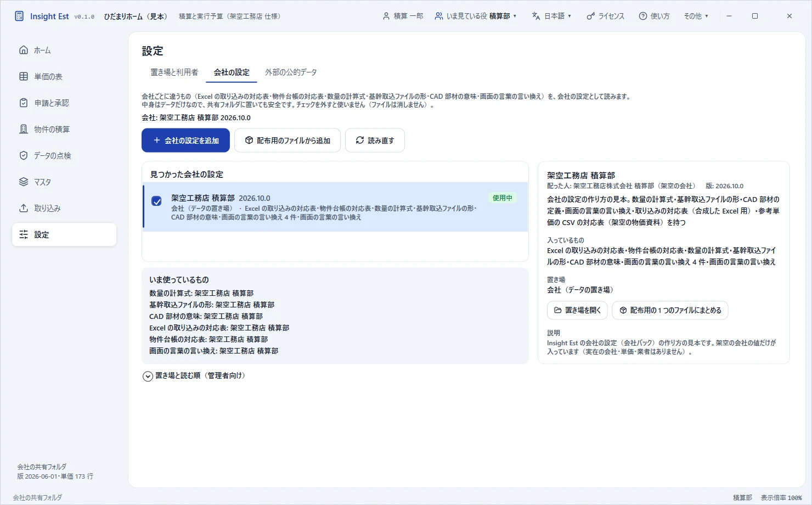
Task: Click the package icon on 配布用のファイルから追加
Action: coord(249,140)
